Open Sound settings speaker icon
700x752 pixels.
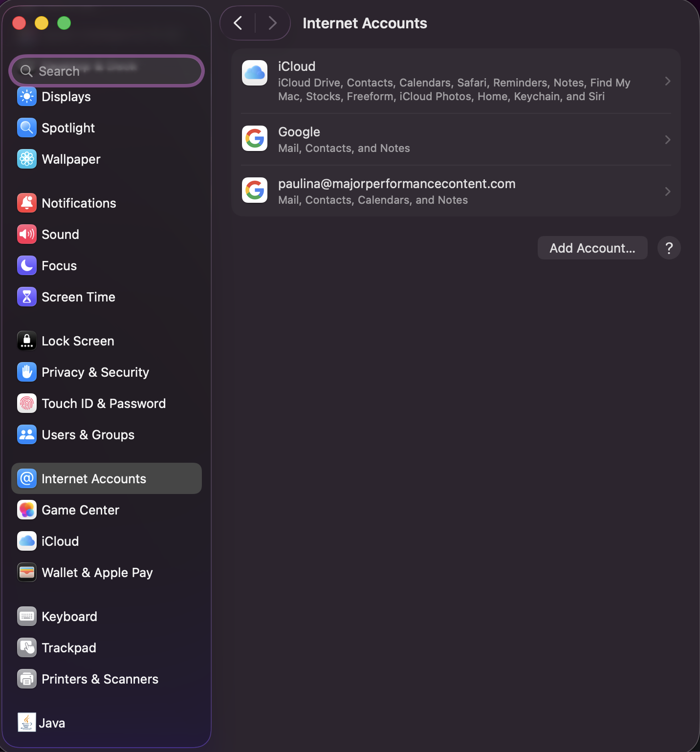[26, 234]
